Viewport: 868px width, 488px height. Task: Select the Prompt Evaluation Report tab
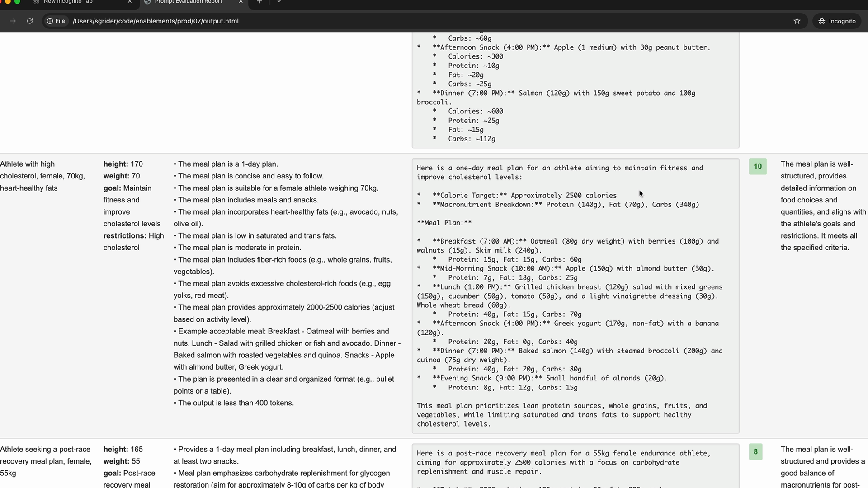(x=189, y=2)
